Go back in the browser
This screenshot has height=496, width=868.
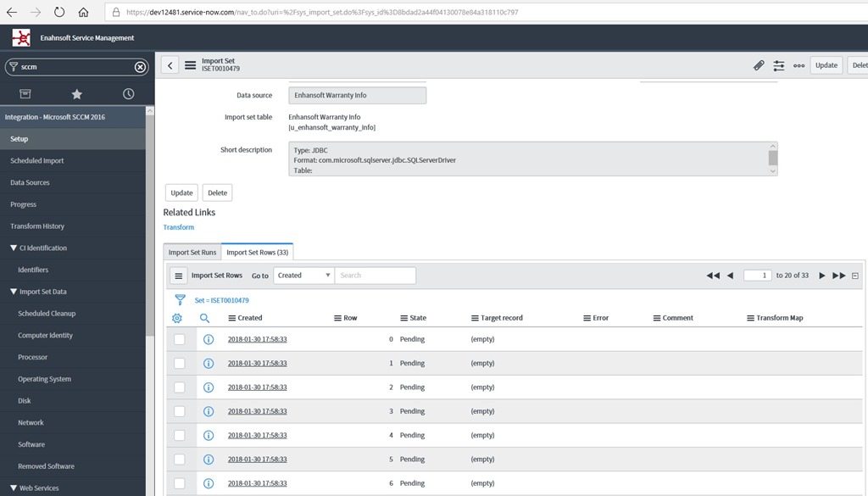[x=12, y=12]
